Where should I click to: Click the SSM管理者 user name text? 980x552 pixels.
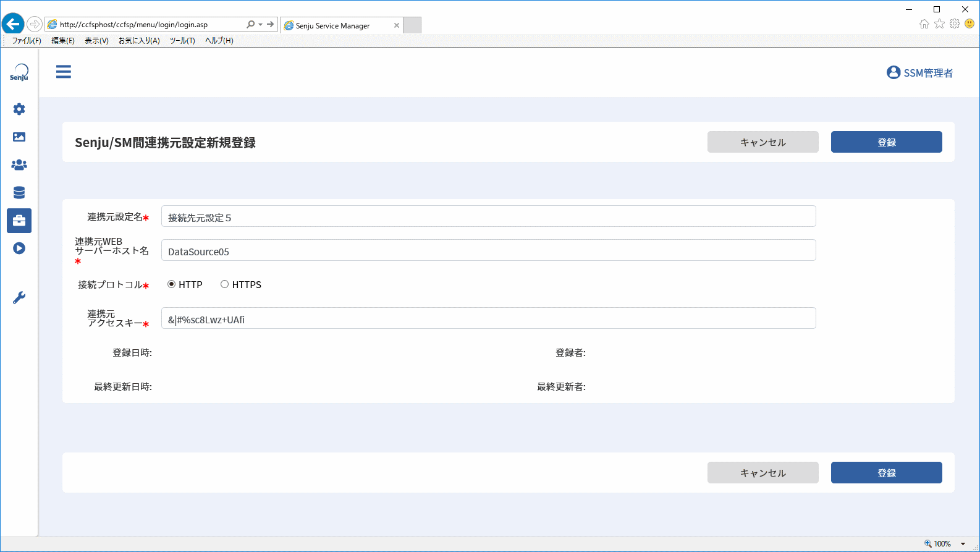(x=928, y=73)
